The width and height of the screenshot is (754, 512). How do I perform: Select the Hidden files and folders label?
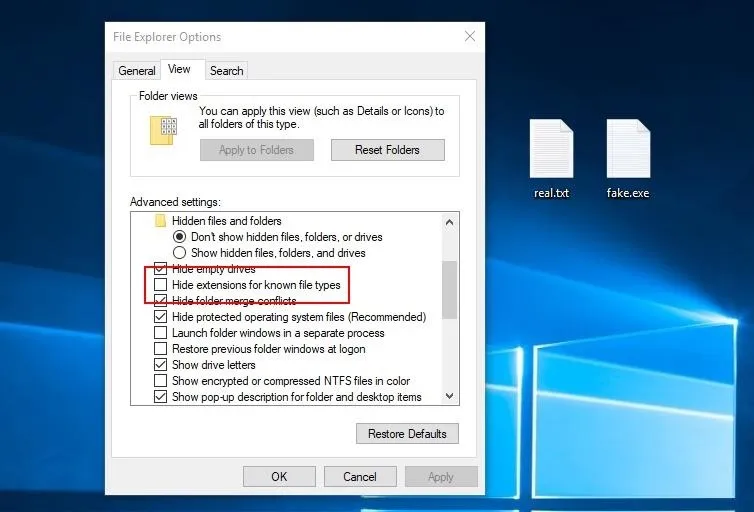pyautogui.click(x=226, y=221)
